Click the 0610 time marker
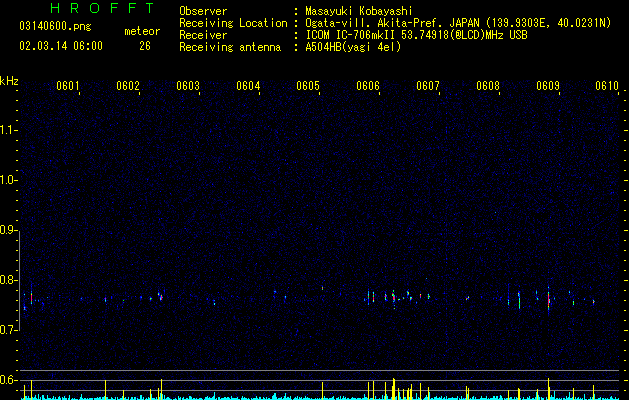This screenshot has width=629, height=400. point(607,86)
